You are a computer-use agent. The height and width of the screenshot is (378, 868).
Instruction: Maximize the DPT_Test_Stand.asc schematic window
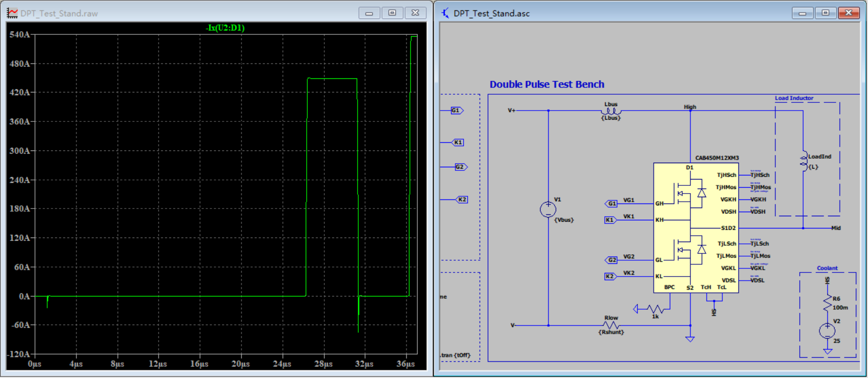[x=825, y=13]
